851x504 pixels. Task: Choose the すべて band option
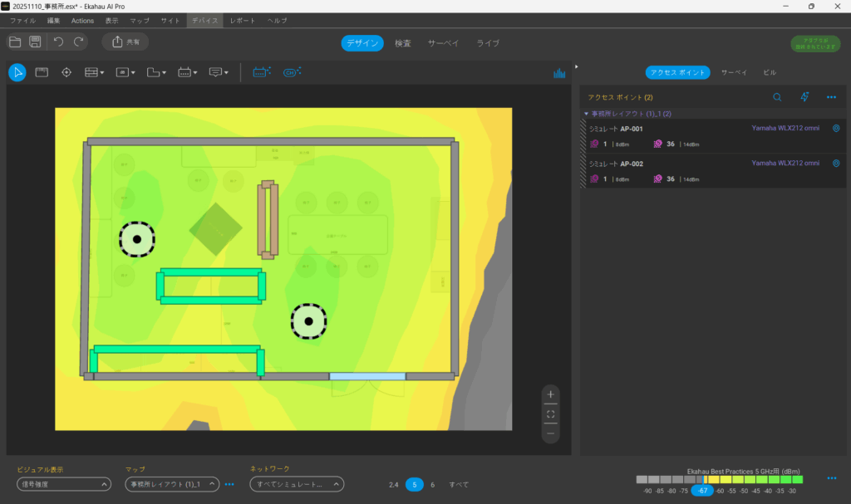pos(459,485)
